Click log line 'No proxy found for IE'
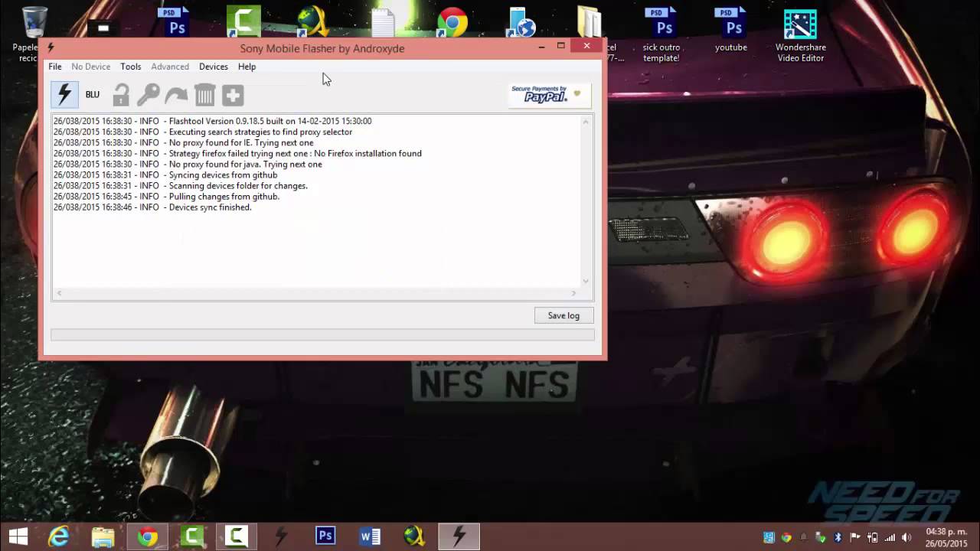980x551 pixels. [x=183, y=142]
